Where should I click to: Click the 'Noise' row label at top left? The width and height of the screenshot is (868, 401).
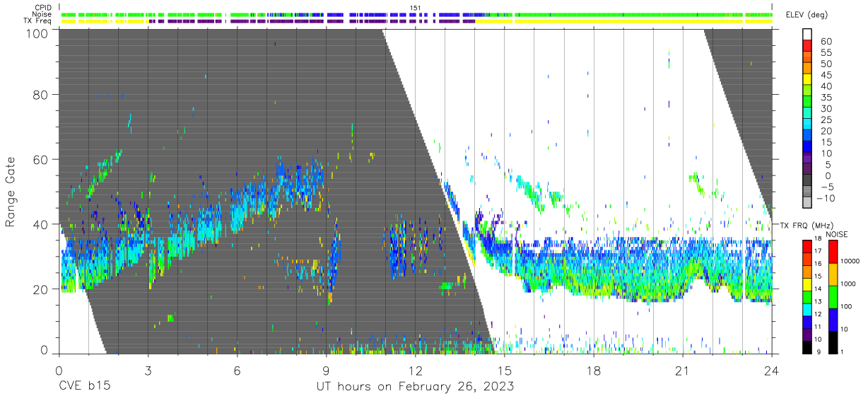coord(43,14)
